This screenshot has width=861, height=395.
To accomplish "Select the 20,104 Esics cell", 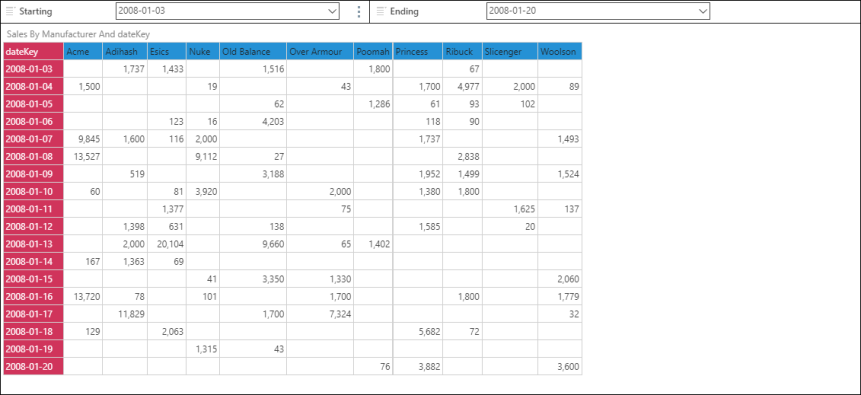I will (x=167, y=244).
